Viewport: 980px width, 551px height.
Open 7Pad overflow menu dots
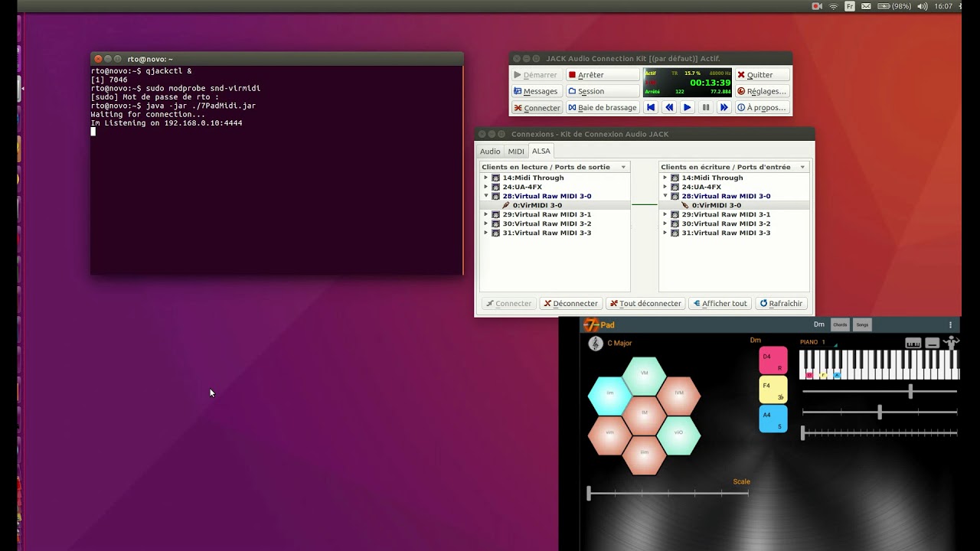pyautogui.click(x=950, y=325)
